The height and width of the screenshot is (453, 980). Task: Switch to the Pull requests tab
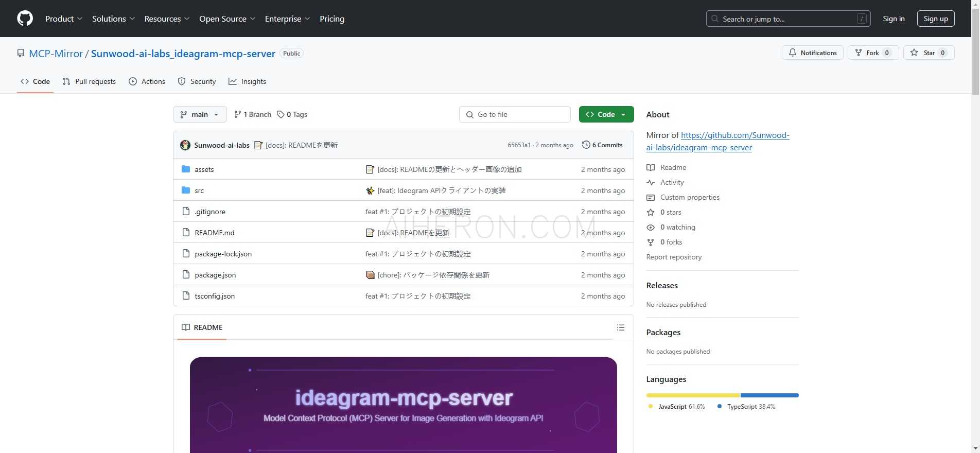point(89,81)
